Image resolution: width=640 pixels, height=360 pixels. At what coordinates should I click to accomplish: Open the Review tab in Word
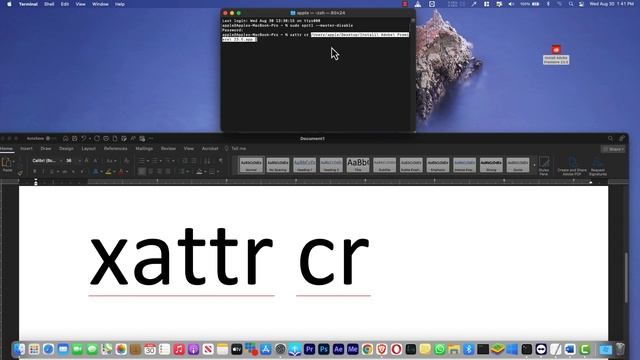[168, 149]
